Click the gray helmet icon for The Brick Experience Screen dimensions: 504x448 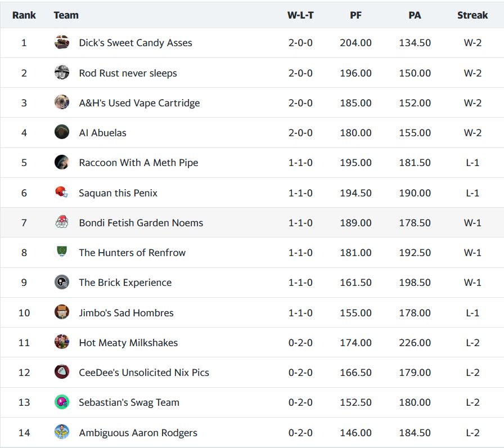(62, 282)
